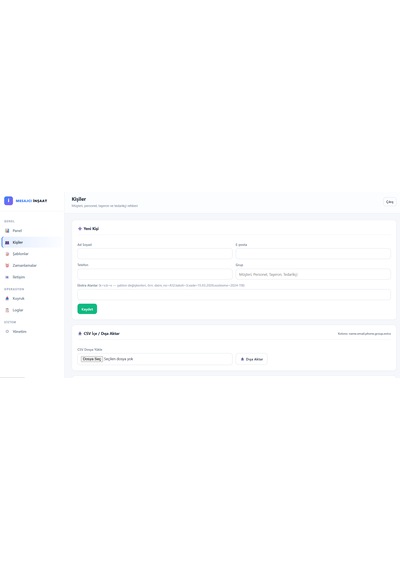Click the Mesajcı İnşaat logo icon

click(8, 201)
